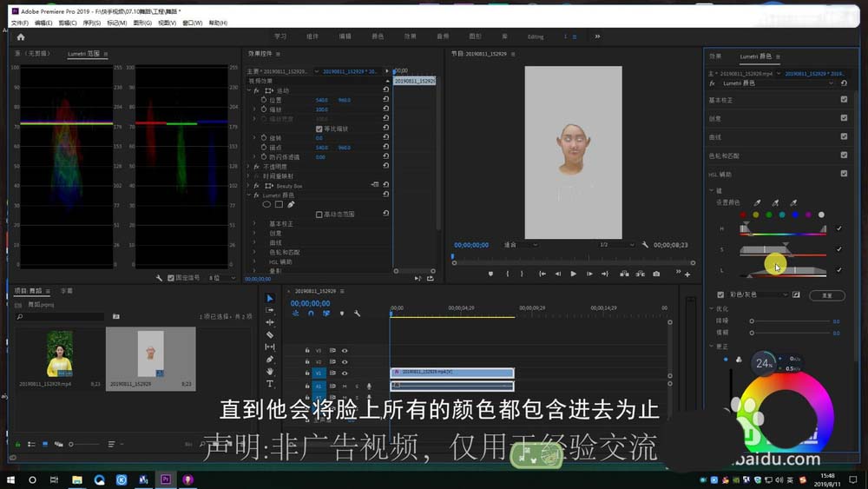Pick the free draw bezier mask pen
The height and width of the screenshot is (489, 868).
coord(291,204)
